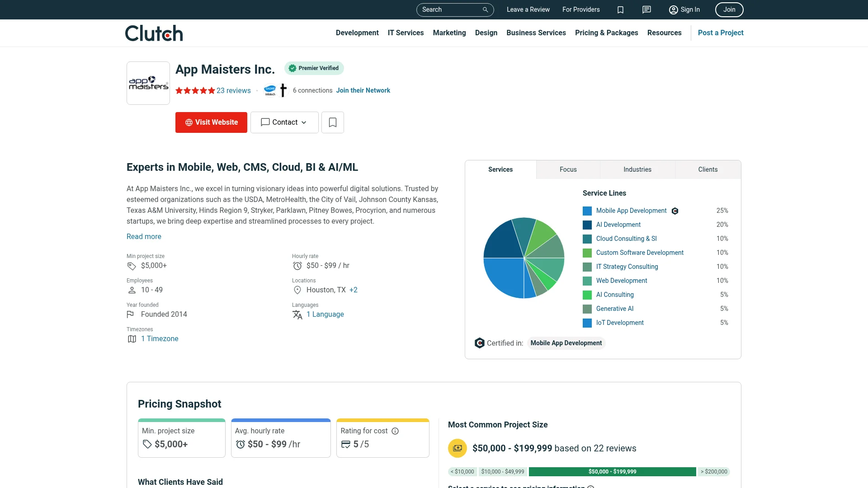Click Mobile App Development service line
Image resolution: width=868 pixels, height=488 pixels.
pyautogui.click(x=631, y=211)
